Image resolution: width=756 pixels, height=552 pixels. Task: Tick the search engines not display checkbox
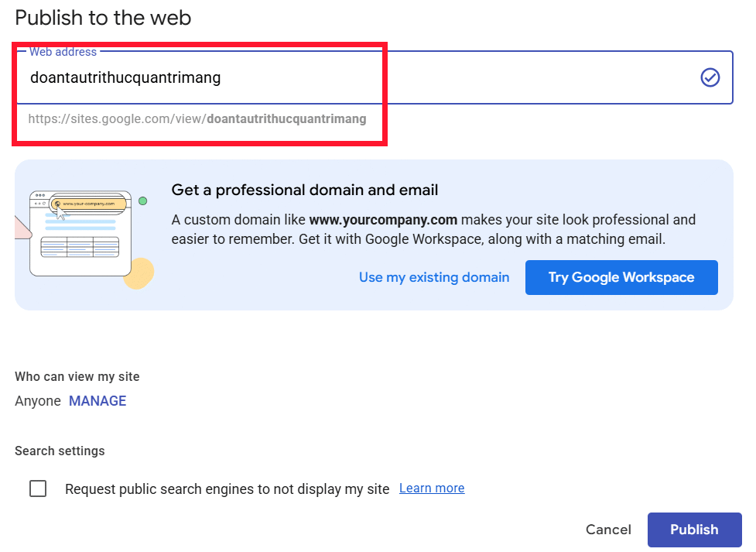pyautogui.click(x=38, y=489)
